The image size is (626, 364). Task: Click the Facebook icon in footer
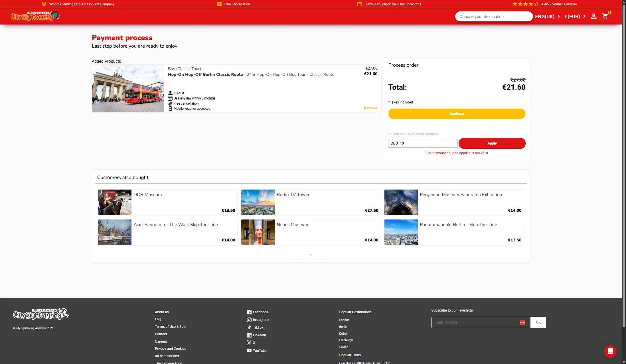coord(249,312)
